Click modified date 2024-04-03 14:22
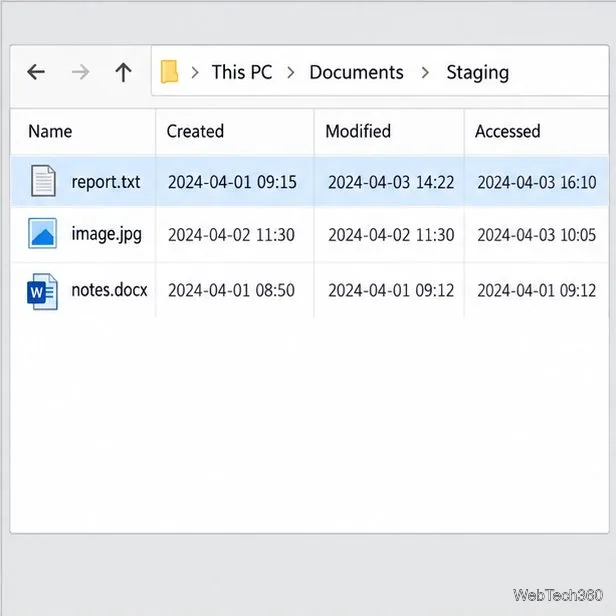 (391, 182)
